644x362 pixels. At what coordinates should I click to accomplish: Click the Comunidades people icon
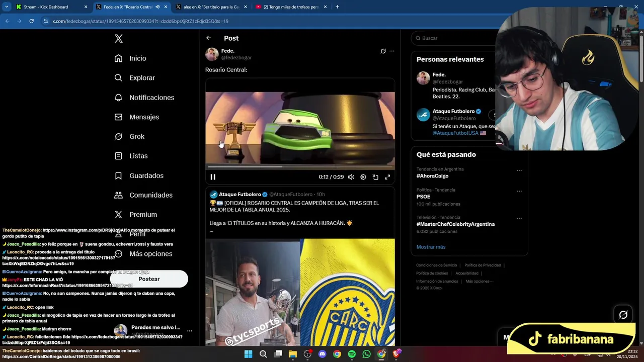(x=118, y=195)
